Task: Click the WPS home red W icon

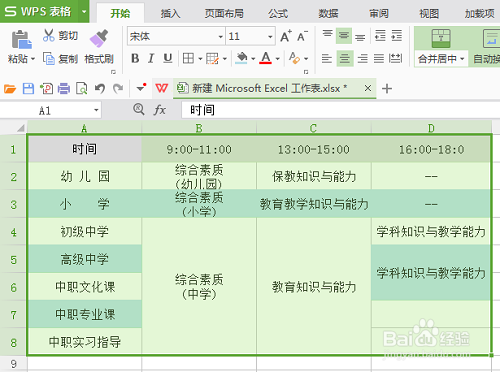Action: pos(162,88)
